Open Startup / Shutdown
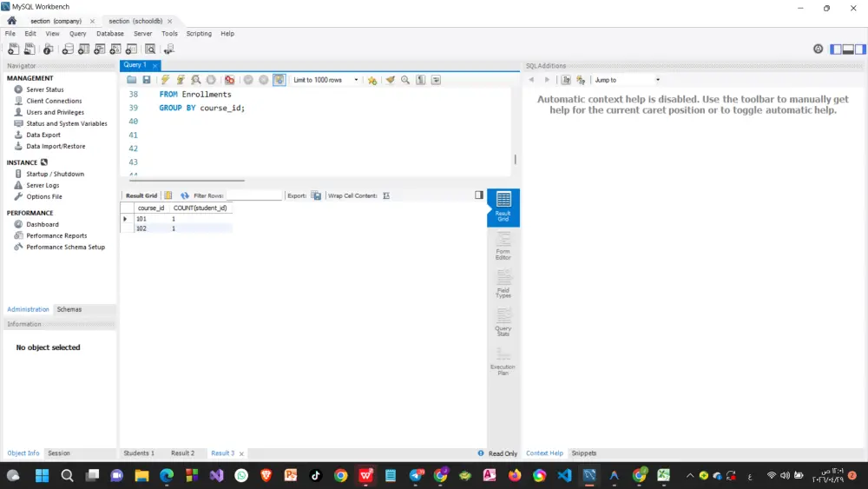The height and width of the screenshot is (489, 868). click(x=55, y=174)
